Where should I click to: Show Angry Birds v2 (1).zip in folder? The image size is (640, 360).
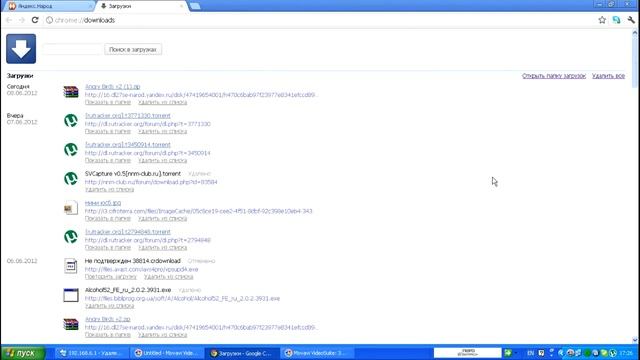click(x=108, y=102)
